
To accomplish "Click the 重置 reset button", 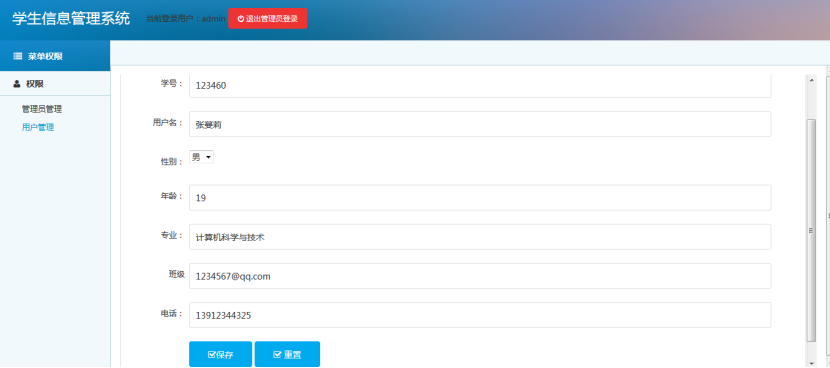I will [x=287, y=354].
